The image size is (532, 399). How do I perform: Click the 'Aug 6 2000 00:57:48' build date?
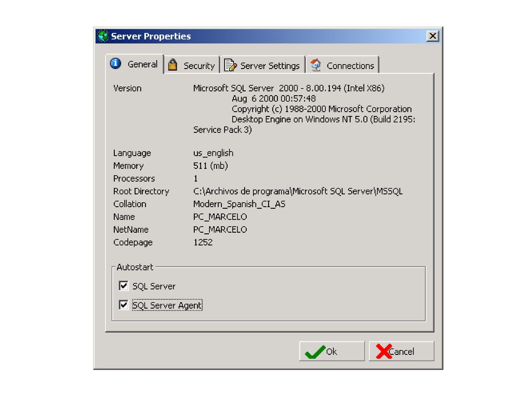[x=274, y=99]
